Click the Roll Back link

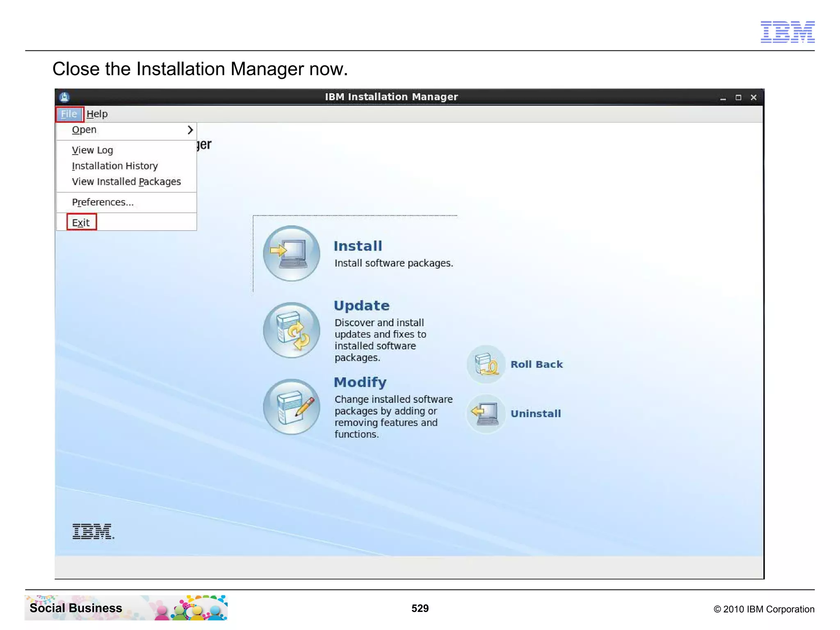[536, 364]
